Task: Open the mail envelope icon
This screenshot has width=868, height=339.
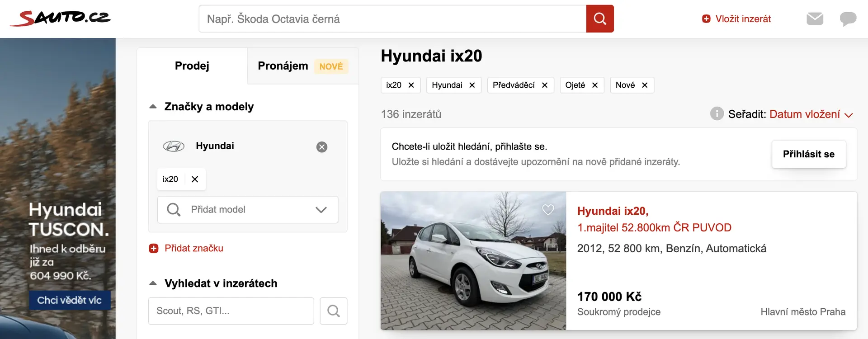Action: click(x=815, y=19)
